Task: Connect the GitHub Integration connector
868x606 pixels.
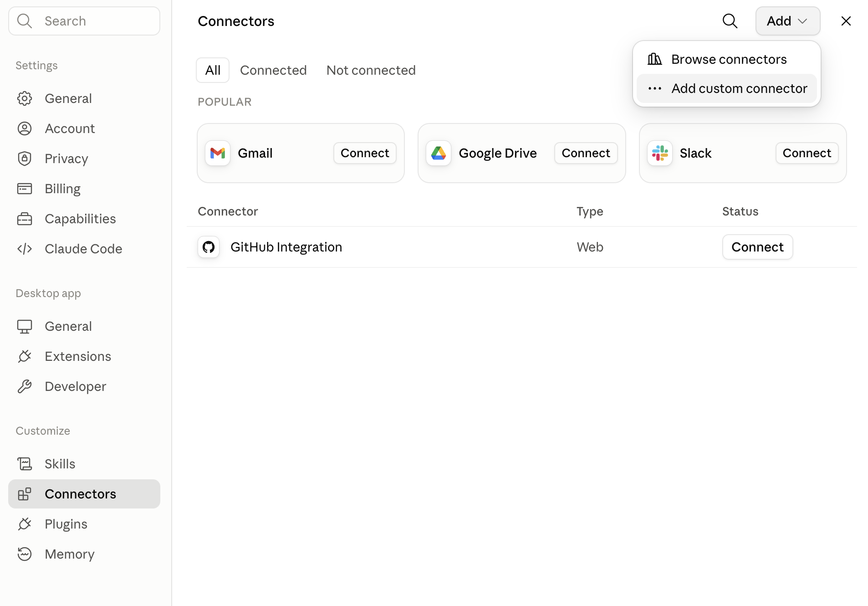Action: click(758, 247)
